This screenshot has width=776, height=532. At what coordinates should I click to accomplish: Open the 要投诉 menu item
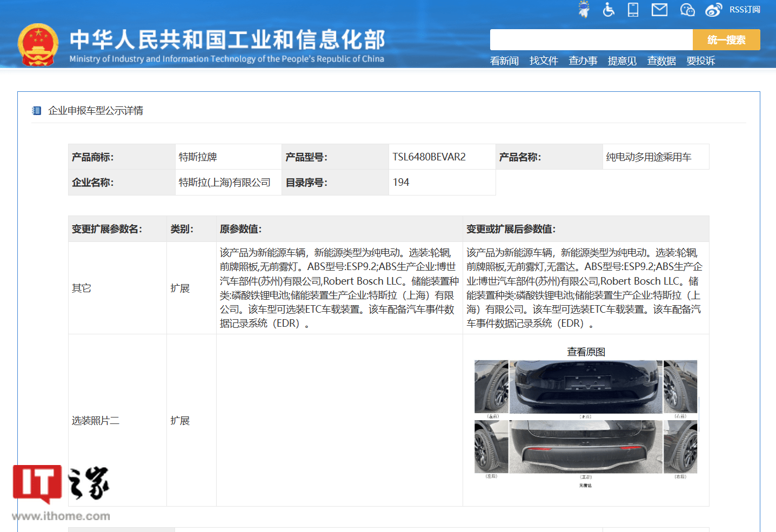[x=701, y=61]
